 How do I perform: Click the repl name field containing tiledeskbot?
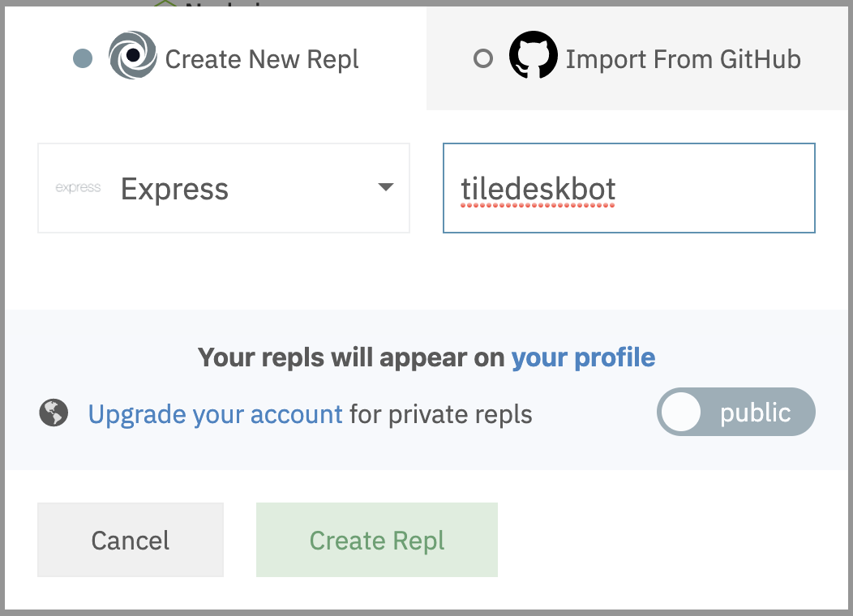tap(628, 188)
